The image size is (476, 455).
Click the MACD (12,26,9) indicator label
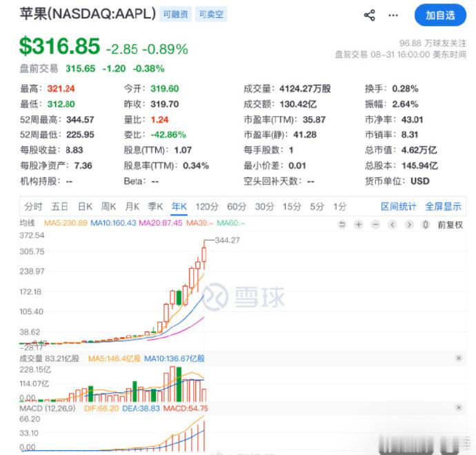coord(48,408)
